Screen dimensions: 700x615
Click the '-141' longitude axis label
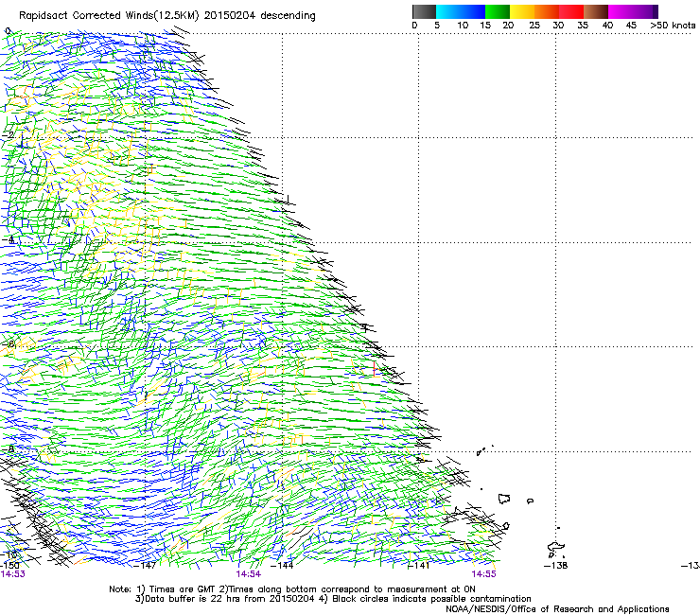point(419,566)
